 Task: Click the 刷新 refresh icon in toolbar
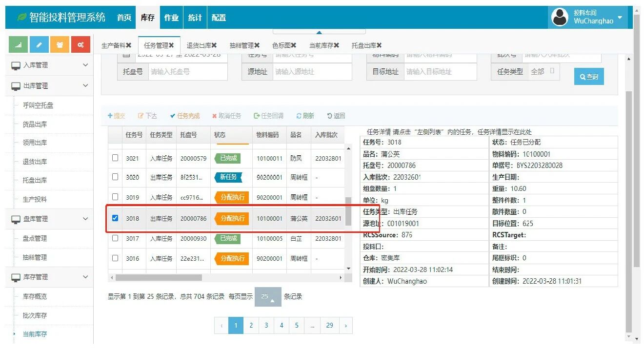tap(299, 116)
